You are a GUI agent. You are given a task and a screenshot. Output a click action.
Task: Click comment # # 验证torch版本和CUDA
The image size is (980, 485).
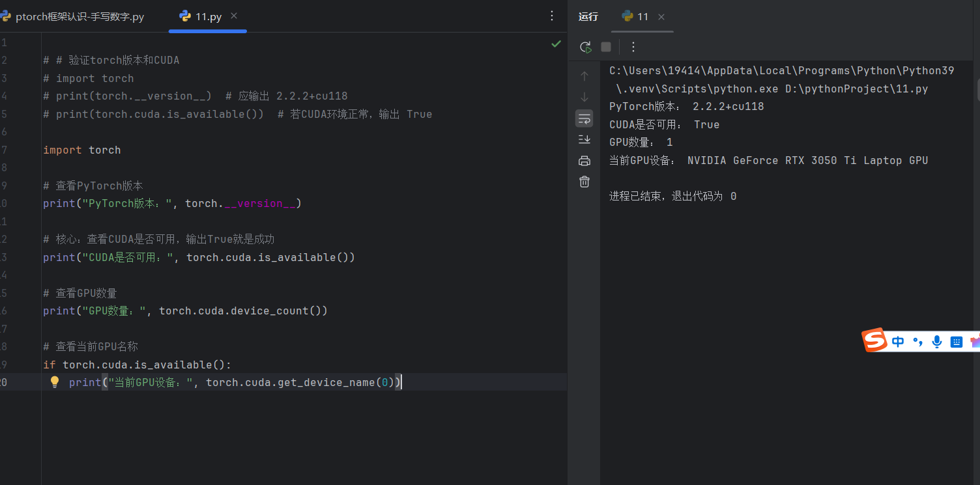(111, 60)
